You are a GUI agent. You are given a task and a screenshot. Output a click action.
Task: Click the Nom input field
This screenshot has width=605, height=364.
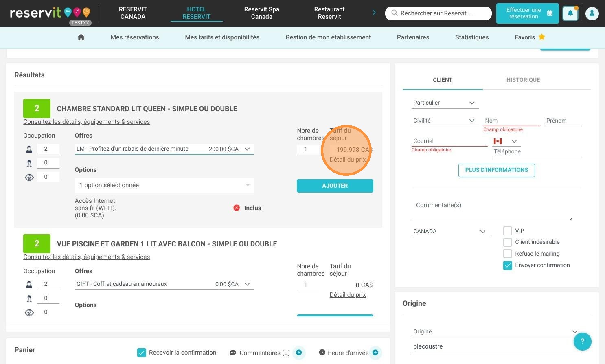pyautogui.click(x=512, y=121)
